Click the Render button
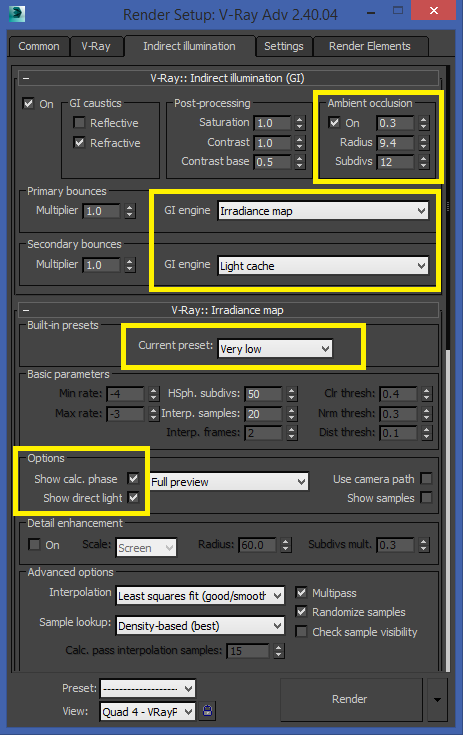 [350, 699]
